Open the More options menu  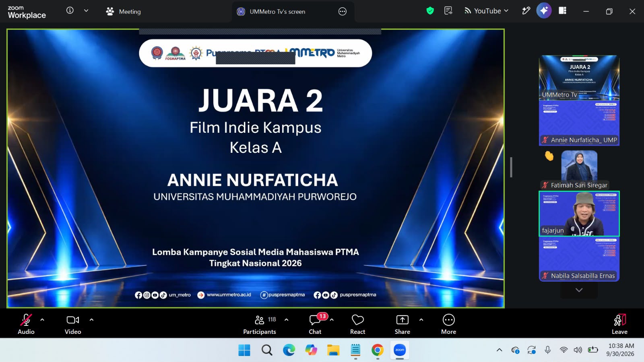click(449, 324)
